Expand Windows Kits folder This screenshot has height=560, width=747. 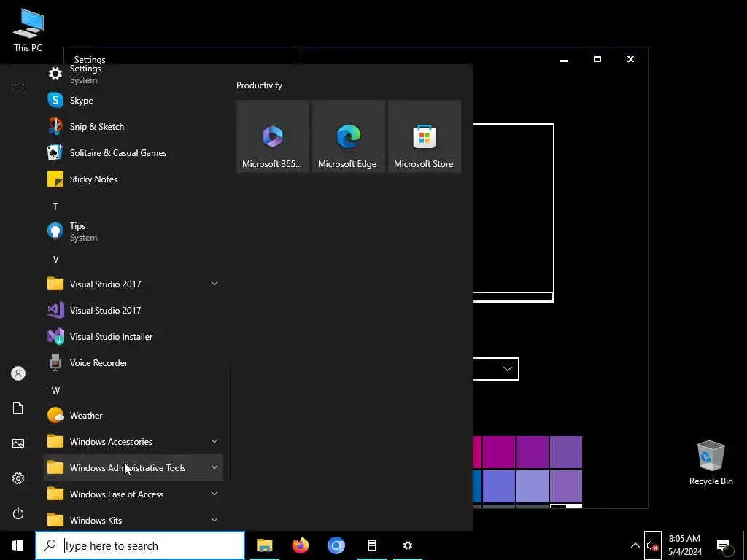click(x=133, y=521)
